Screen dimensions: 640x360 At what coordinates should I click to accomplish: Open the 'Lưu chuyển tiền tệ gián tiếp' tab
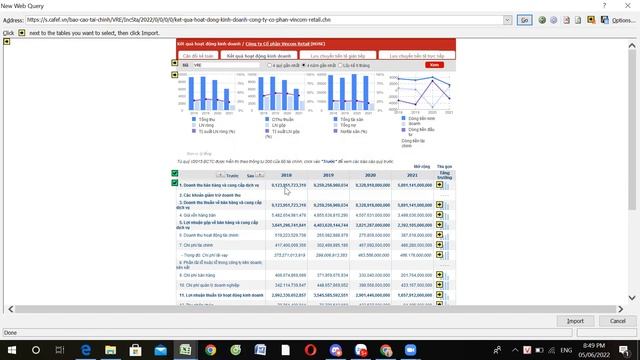pos(338,56)
